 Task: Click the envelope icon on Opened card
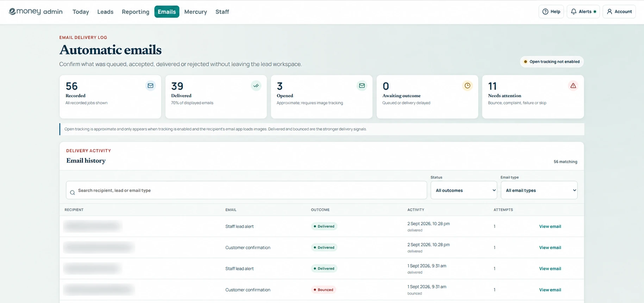tap(362, 86)
